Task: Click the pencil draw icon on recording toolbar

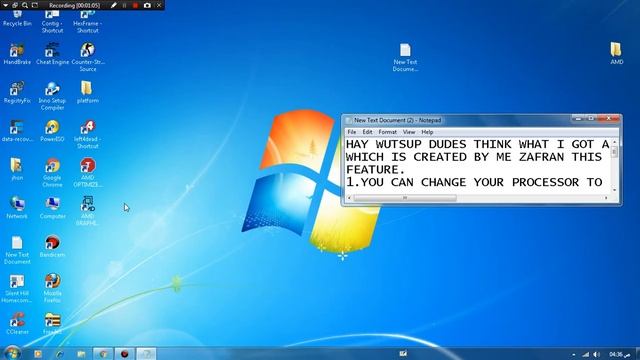Action: (114, 5)
